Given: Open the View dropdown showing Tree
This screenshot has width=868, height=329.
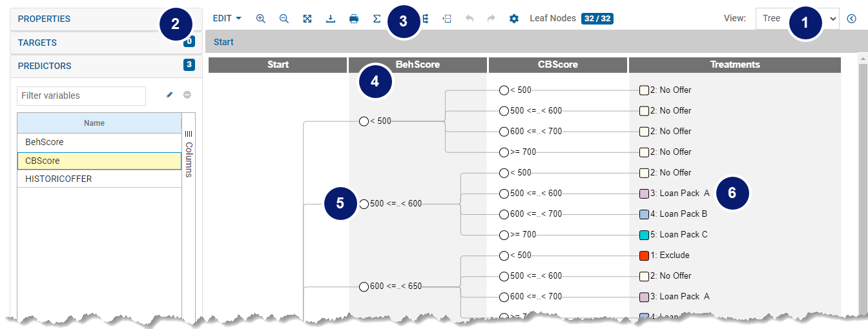Looking at the screenshot, I should tap(797, 19).
